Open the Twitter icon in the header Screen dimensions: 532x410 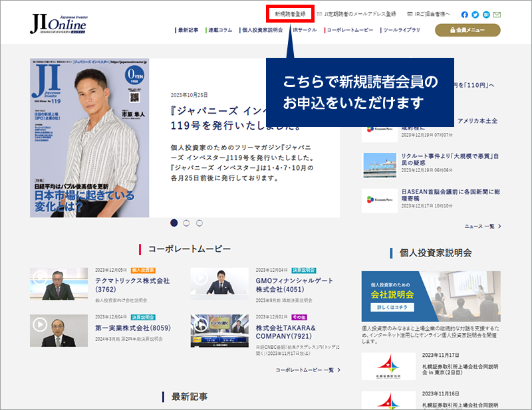coord(475,15)
